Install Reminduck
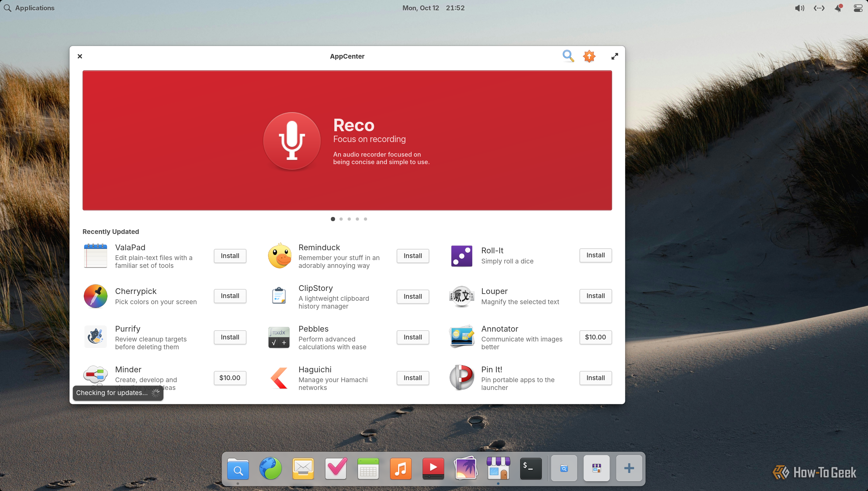Viewport: 868px width, 491px height. [x=413, y=256]
